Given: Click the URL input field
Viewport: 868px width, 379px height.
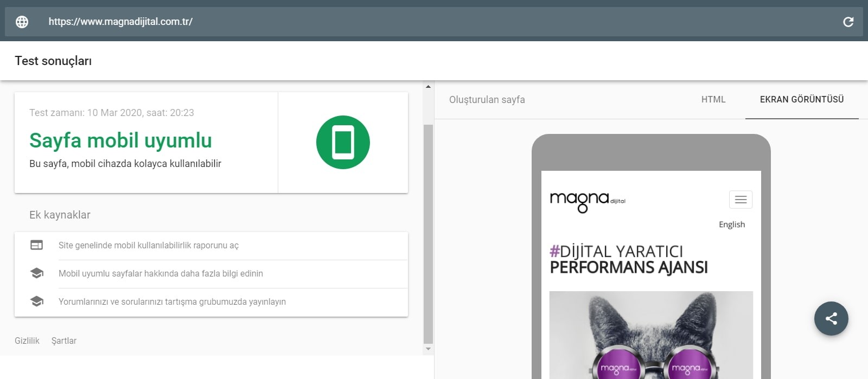Looking at the screenshot, I should 434,22.
